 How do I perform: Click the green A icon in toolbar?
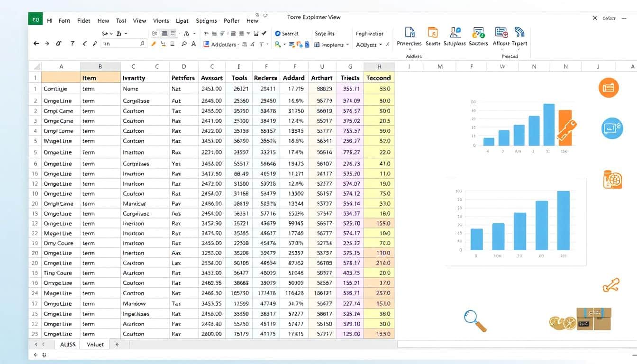pyautogui.click(x=277, y=44)
